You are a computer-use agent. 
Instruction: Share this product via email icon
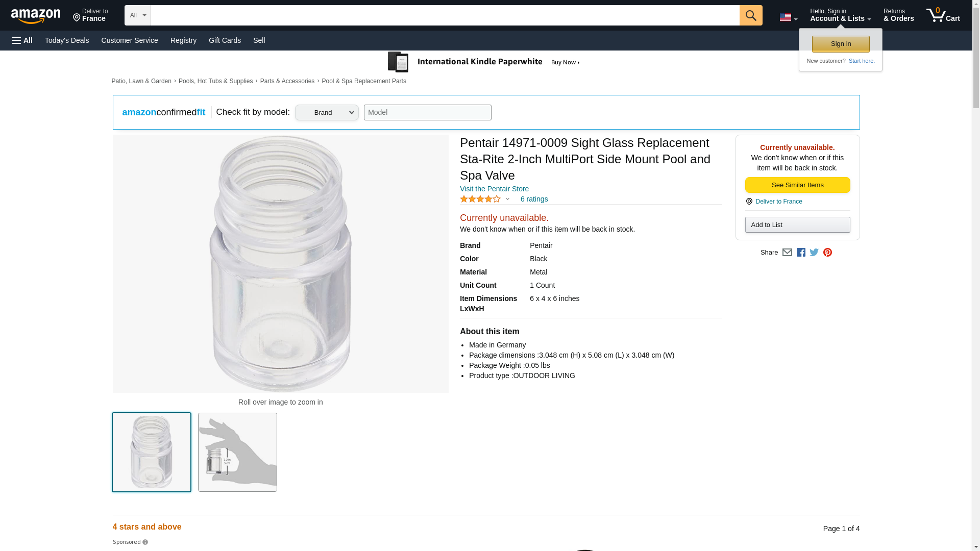[787, 253]
